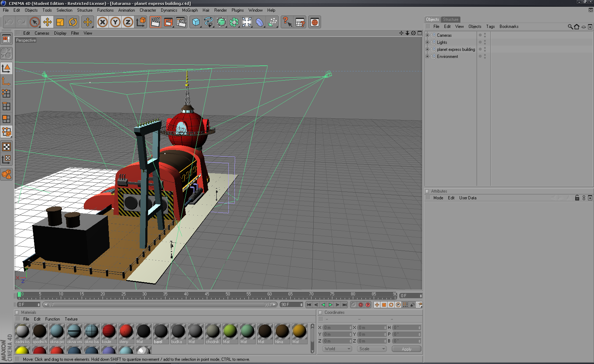Toggle Y axis lock
This screenshot has width=594, height=364.
(x=115, y=22)
